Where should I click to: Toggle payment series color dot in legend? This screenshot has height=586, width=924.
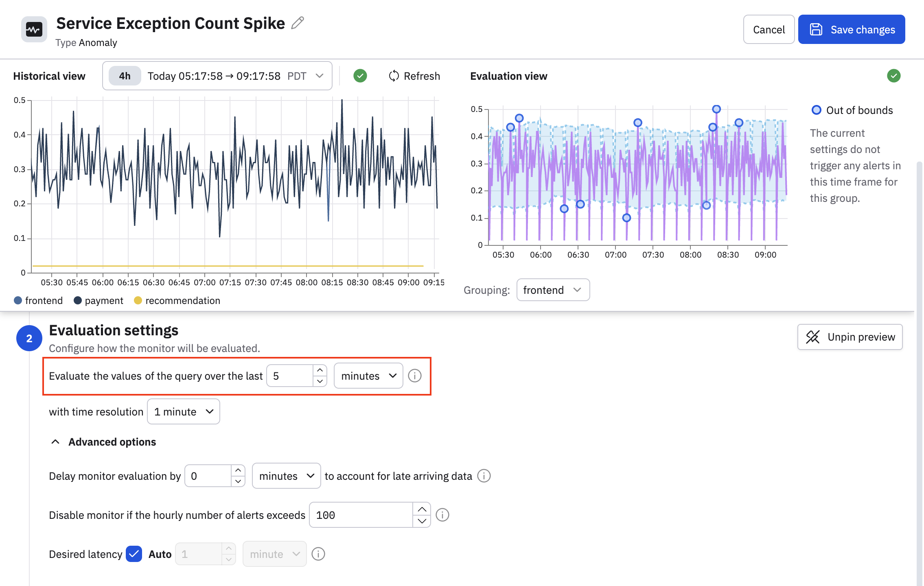[x=77, y=300]
